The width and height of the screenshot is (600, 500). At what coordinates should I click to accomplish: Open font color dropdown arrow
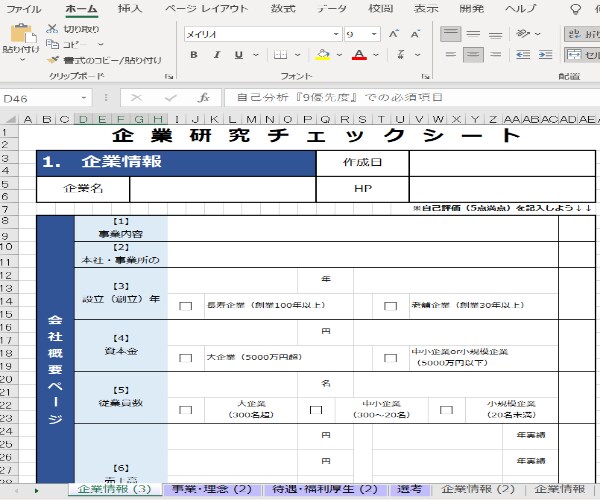[376, 55]
